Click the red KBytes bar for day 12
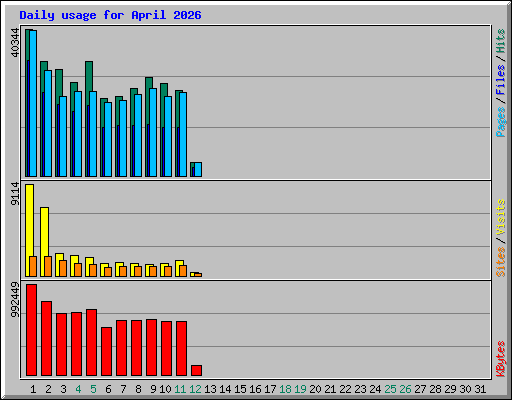The height and width of the screenshot is (400, 512). point(197,371)
